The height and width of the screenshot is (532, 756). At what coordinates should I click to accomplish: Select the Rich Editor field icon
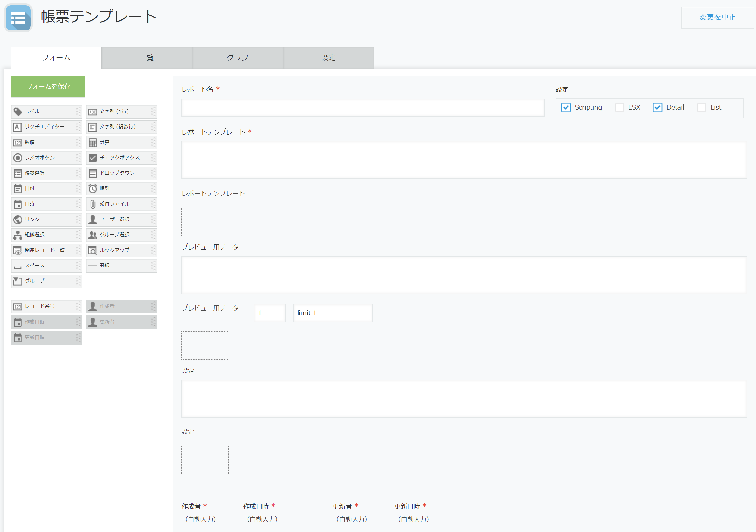coord(18,127)
